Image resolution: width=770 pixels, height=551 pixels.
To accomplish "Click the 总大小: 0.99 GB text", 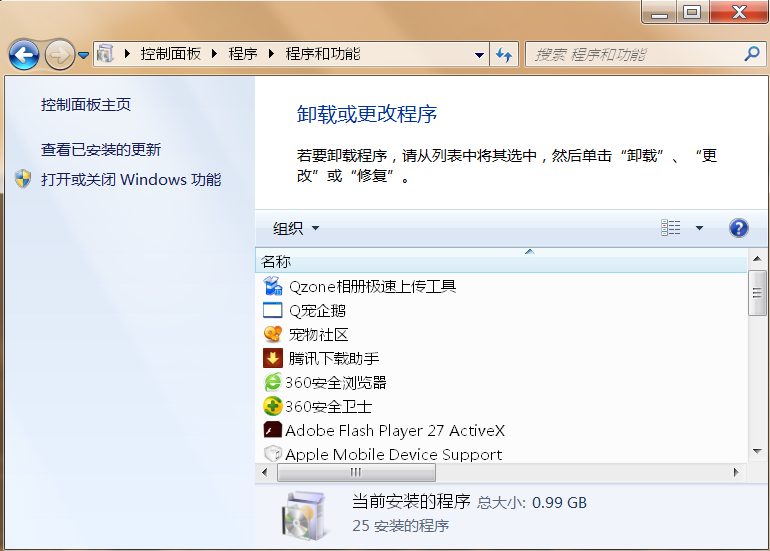I will point(532,502).
